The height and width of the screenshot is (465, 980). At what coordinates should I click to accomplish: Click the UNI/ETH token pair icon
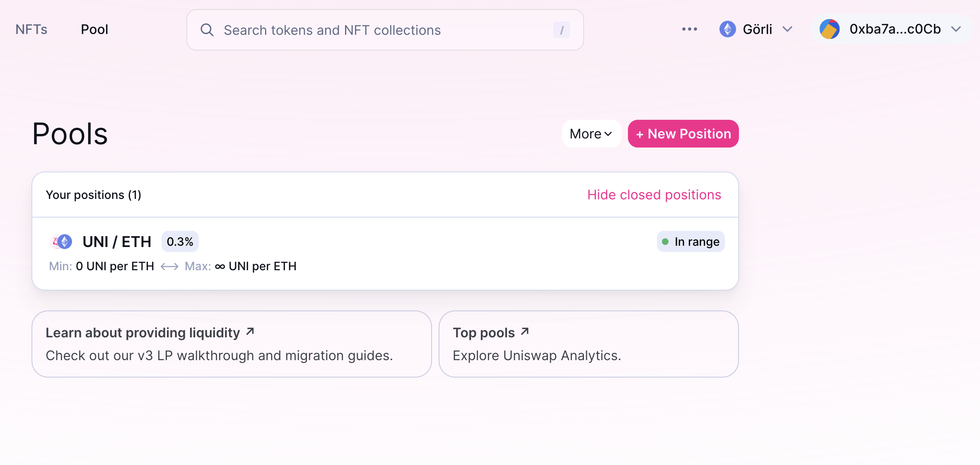click(61, 242)
